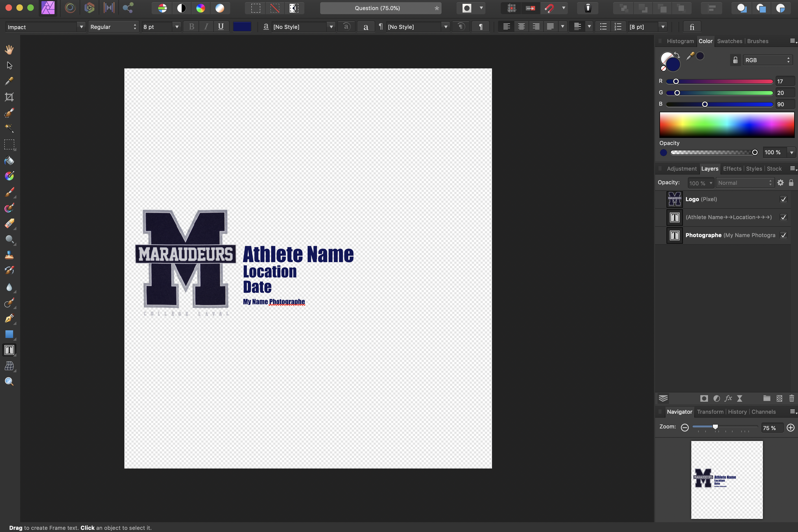Viewport: 798px width, 532px height.
Task: Apply Auto Contrast from toolbar
Action: coord(182,8)
